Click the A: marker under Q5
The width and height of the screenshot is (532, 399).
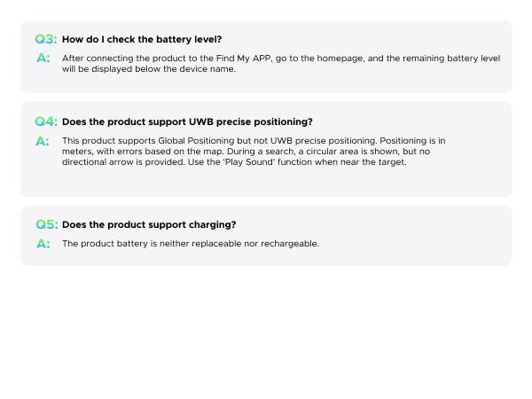click(43, 244)
